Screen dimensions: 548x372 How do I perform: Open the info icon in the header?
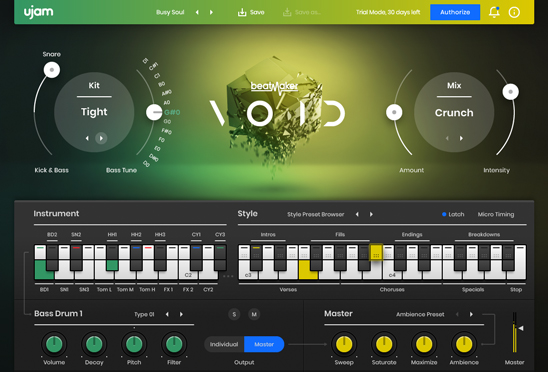(514, 12)
